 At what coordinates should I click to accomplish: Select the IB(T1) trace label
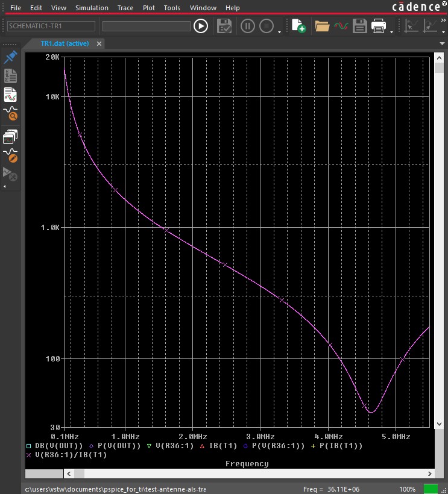click(223, 446)
